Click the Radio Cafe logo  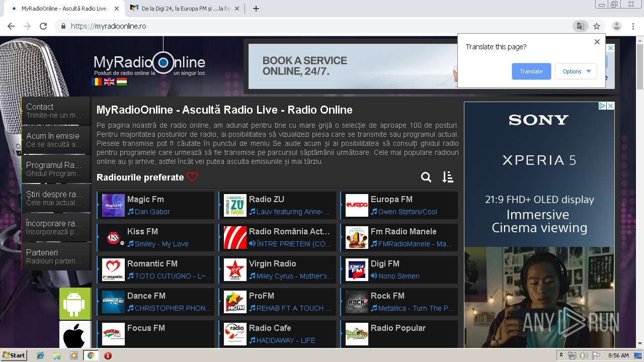(x=235, y=334)
